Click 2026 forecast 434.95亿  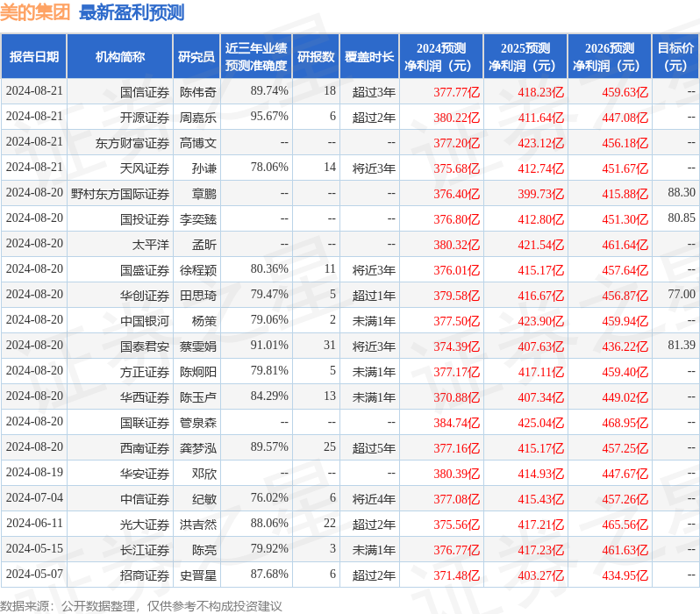point(625,575)
